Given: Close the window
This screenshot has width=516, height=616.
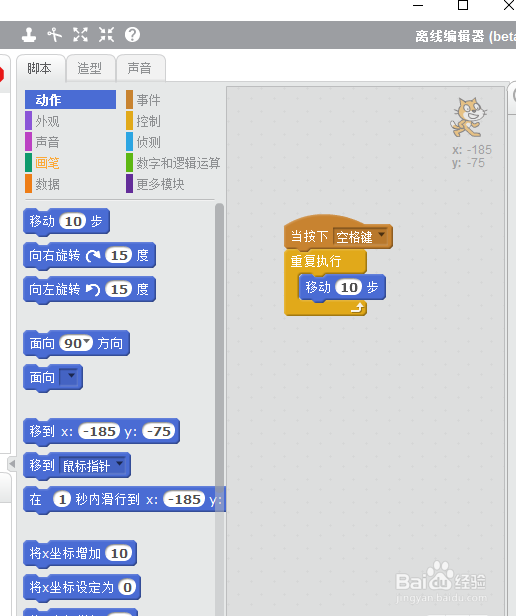Looking at the screenshot, I should point(509,5).
